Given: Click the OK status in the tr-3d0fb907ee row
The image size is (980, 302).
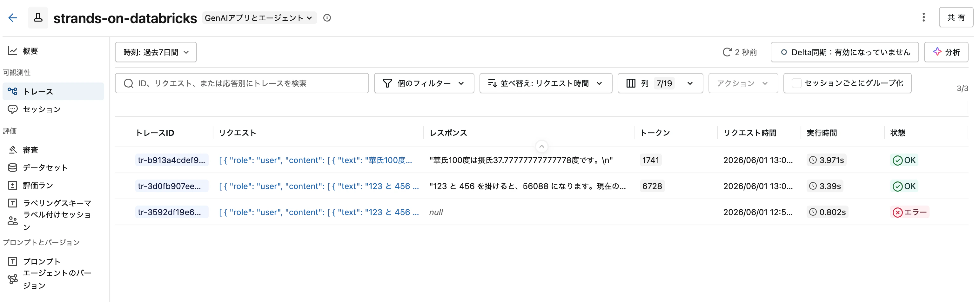Looking at the screenshot, I should 904,186.
